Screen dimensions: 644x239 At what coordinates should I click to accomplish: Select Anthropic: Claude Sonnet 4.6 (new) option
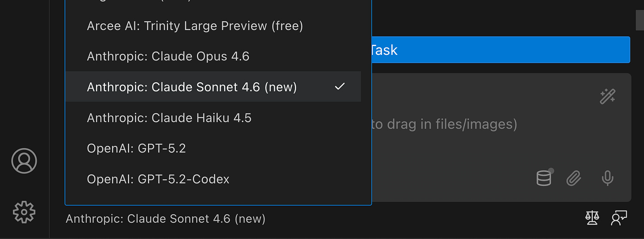[192, 87]
